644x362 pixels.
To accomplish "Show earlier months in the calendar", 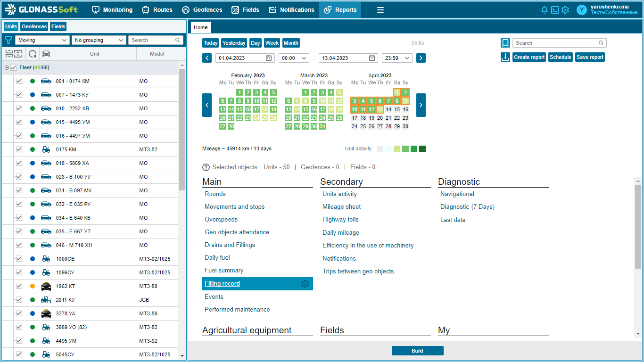I will pyautogui.click(x=207, y=105).
